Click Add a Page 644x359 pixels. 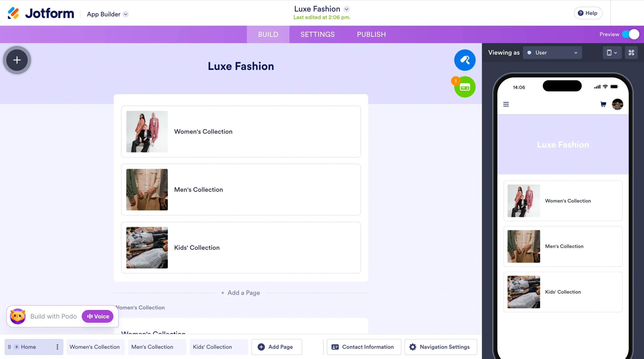click(240, 293)
